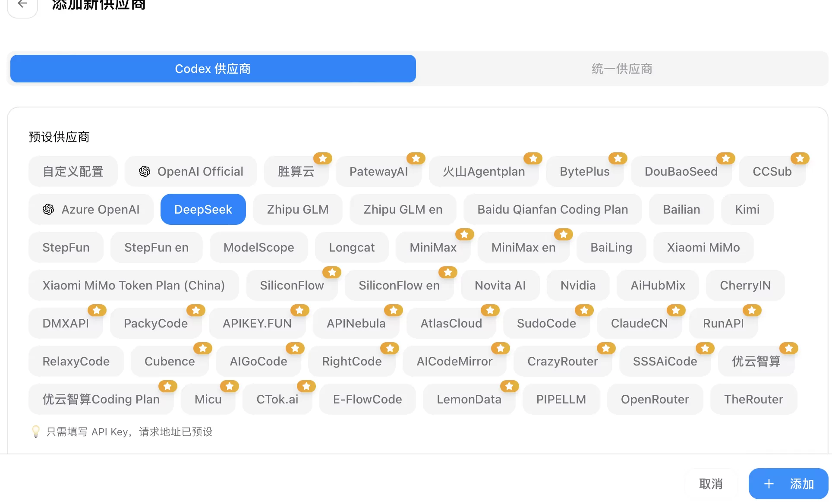Click the 取消 cancel button
This screenshot has height=504, width=832.
711,484
